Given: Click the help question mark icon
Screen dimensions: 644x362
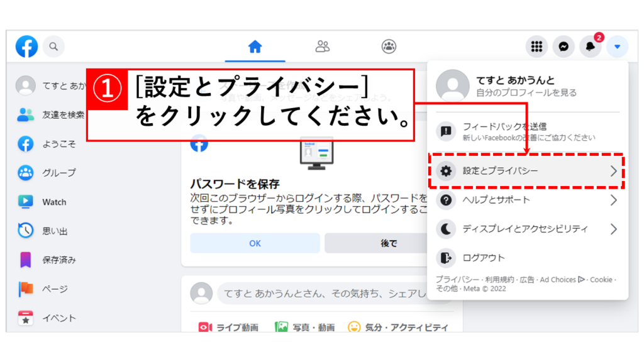Looking at the screenshot, I should (x=446, y=200).
